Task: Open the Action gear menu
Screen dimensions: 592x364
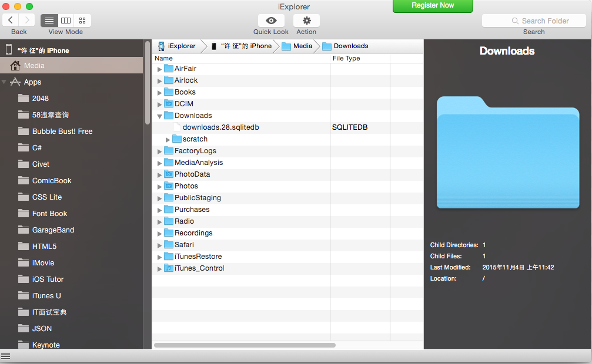Action: pos(306,21)
